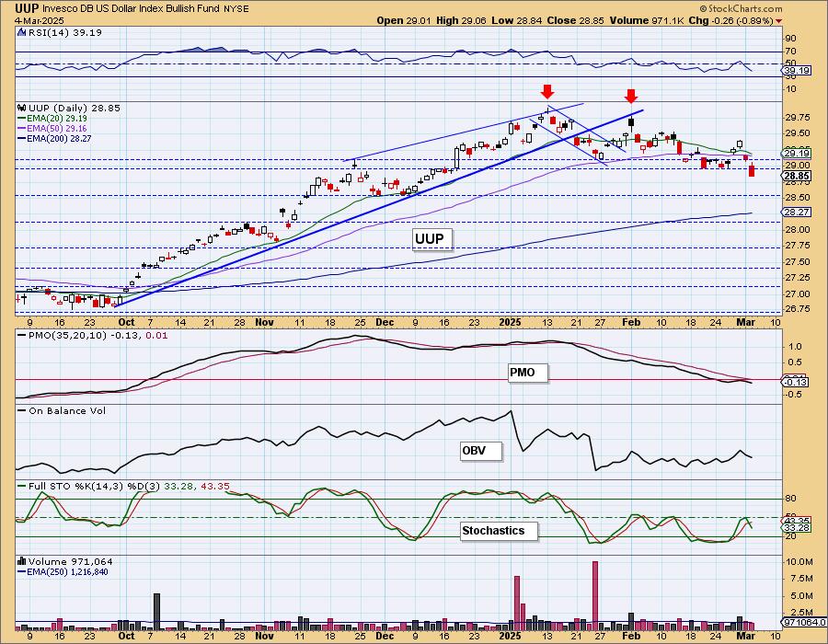Click the High 29.06 value
The height and width of the screenshot is (644, 828).
(x=461, y=20)
